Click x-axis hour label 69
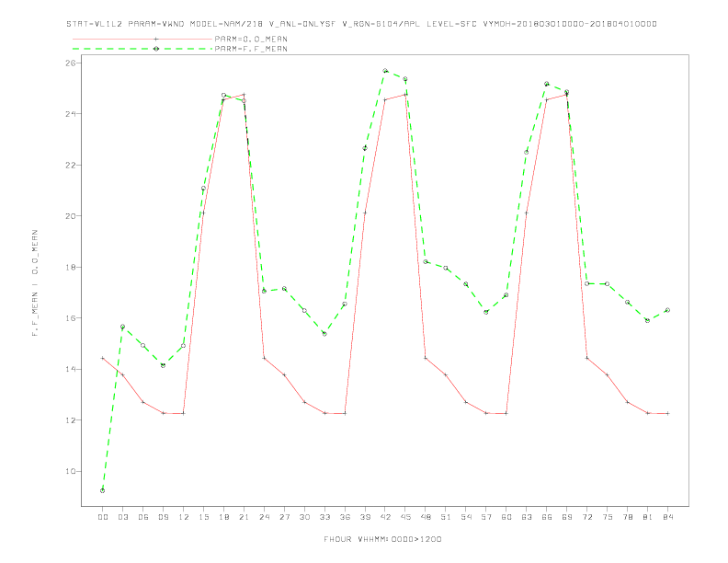This screenshot has width=728, height=563. [x=567, y=517]
